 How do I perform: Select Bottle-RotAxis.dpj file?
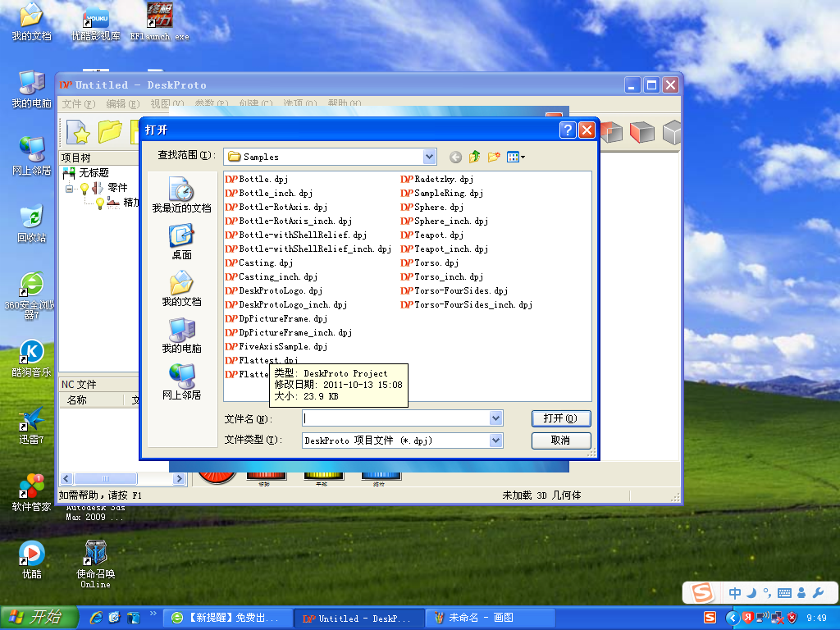pos(276,207)
